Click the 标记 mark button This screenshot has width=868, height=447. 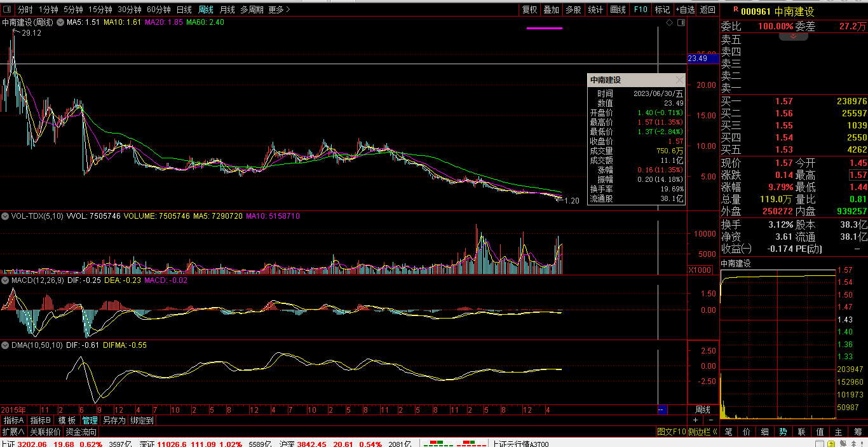click(x=662, y=10)
